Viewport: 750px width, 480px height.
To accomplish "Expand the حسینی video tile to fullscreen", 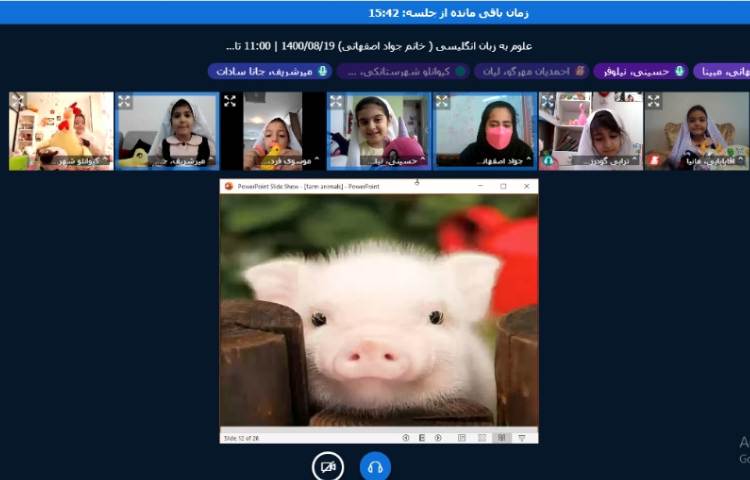I will tap(336, 101).
